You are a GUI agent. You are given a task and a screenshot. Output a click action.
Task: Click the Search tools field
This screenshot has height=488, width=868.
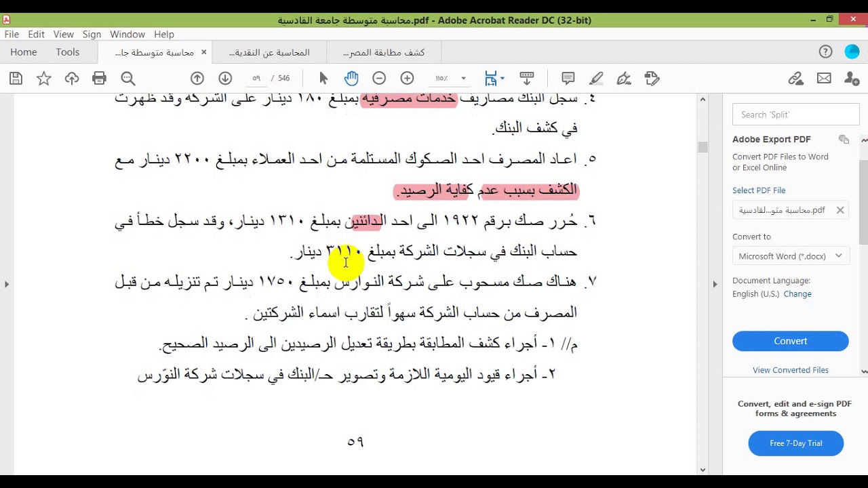[796, 115]
